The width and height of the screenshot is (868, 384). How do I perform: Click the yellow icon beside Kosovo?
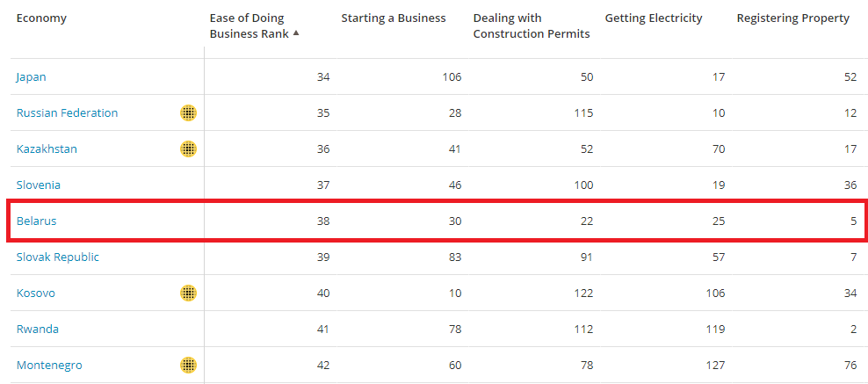(x=188, y=293)
